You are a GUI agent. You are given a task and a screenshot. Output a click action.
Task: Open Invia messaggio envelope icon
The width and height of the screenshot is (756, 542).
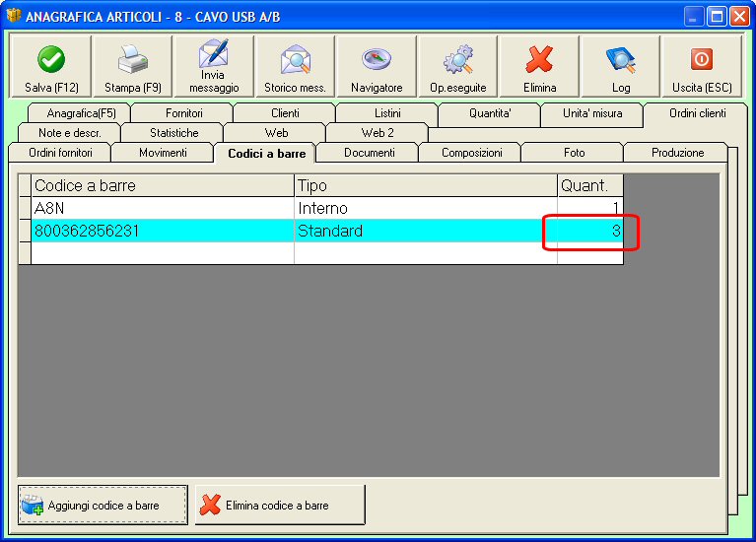click(214, 53)
